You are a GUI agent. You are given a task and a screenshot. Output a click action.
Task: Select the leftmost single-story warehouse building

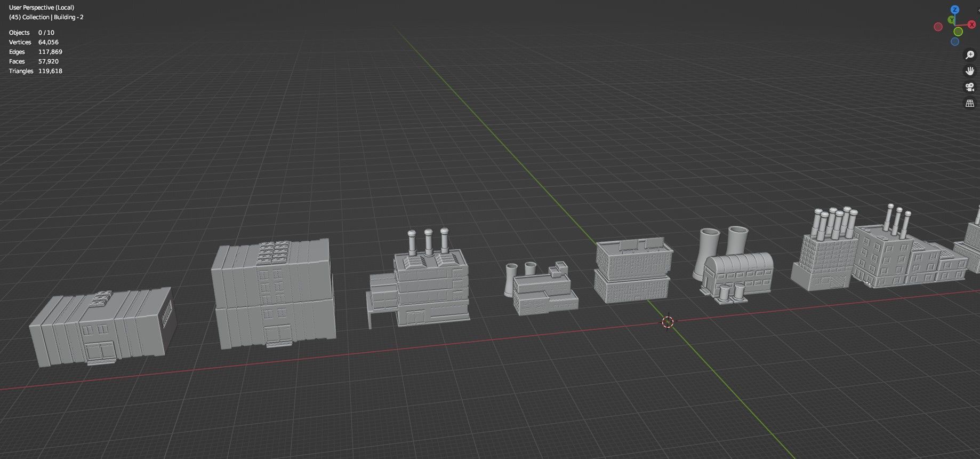pyautogui.click(x=103, y=328)
